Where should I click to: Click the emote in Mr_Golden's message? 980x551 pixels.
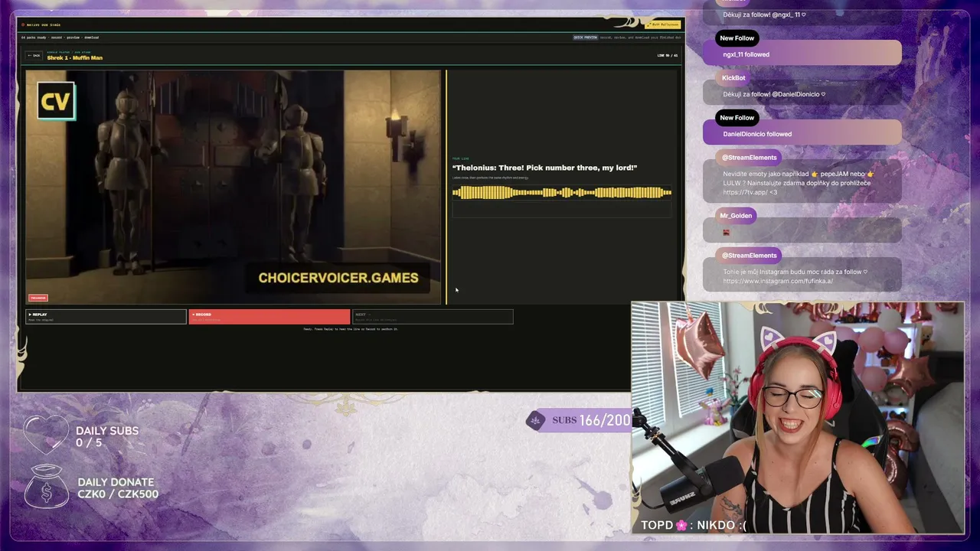726,232
